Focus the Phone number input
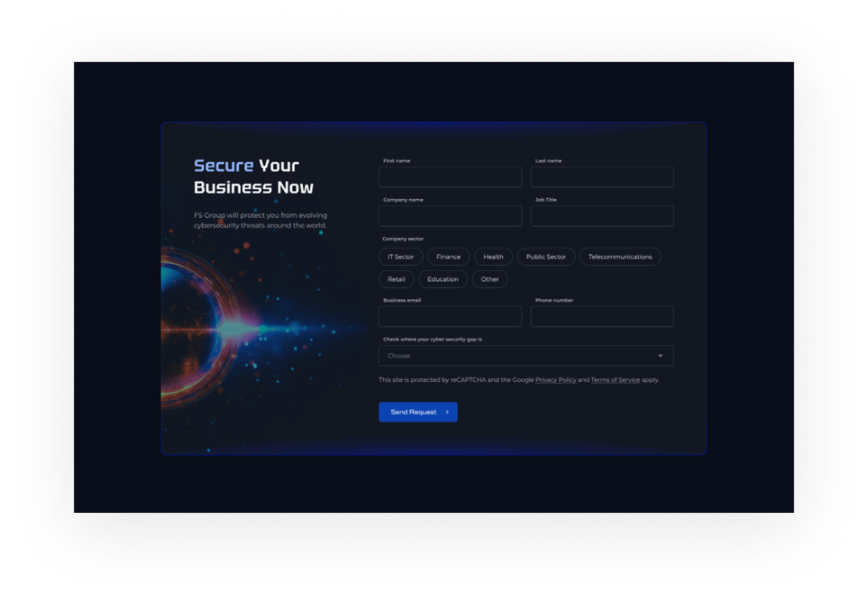The image size is (868, 599). (602, 317)
